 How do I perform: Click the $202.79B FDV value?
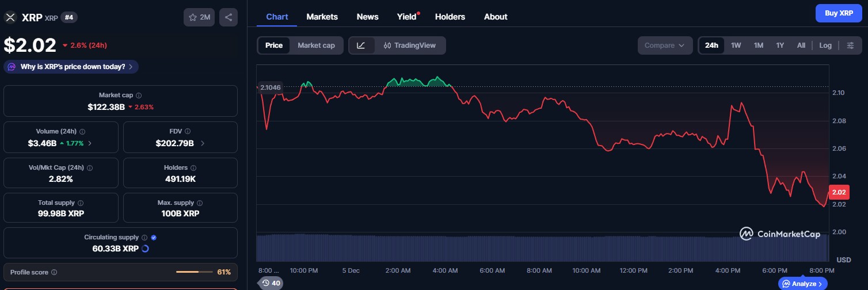[174, 143]
